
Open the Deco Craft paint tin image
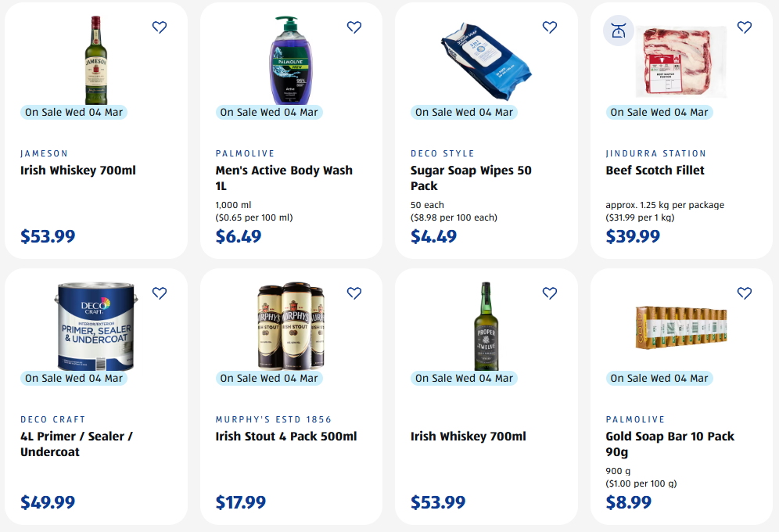[x=96, y=325]
